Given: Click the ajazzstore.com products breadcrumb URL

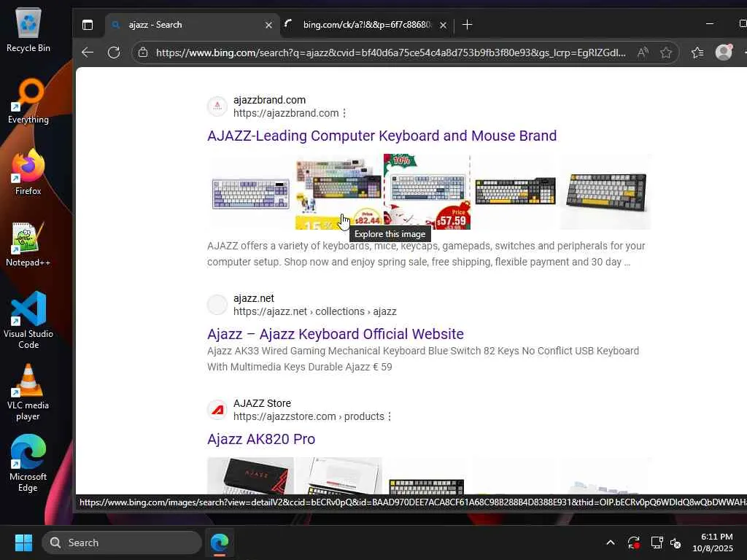Looking at the screenshot, I should (x=309, y=416).
